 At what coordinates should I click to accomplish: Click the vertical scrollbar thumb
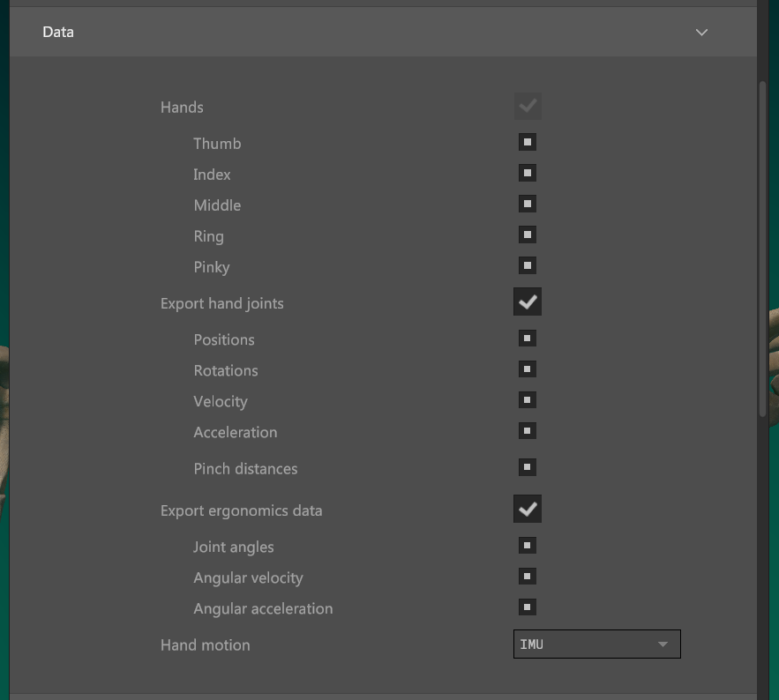pos(762,247)
